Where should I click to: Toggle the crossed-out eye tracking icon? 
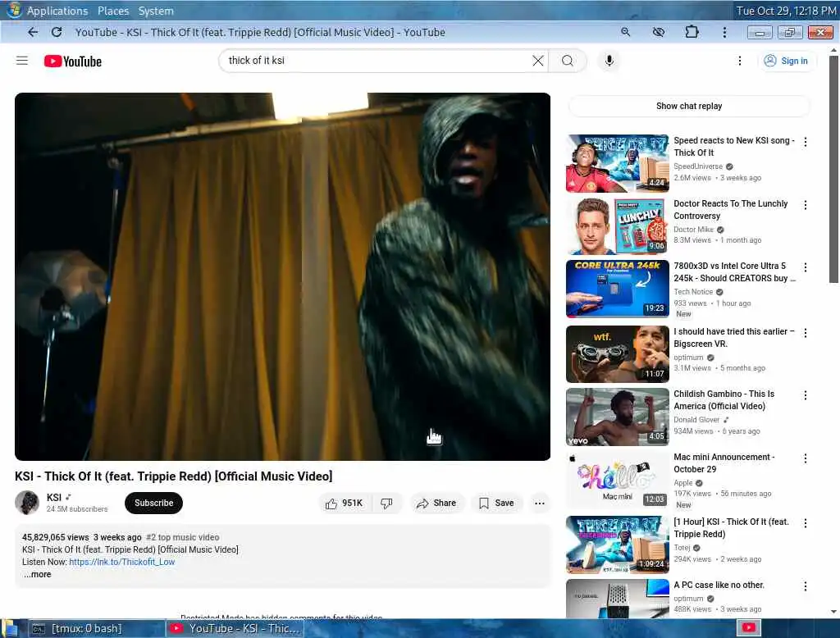[659, 32]
